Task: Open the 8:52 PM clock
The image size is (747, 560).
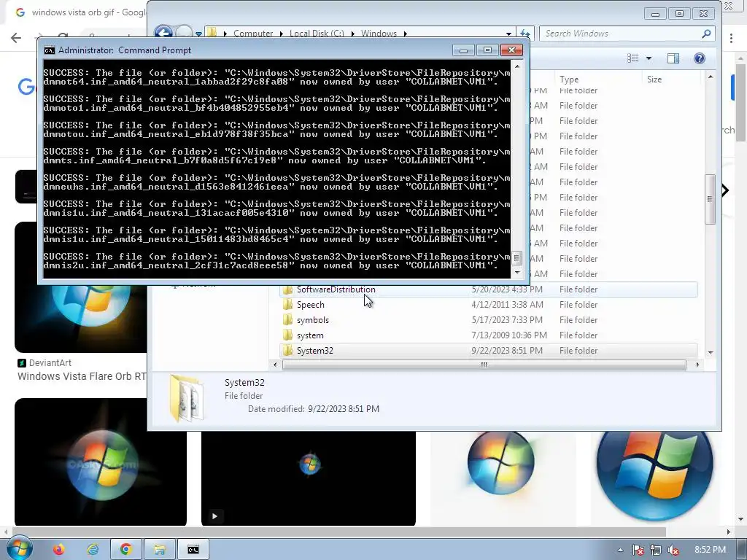Action: pos(710,550)
